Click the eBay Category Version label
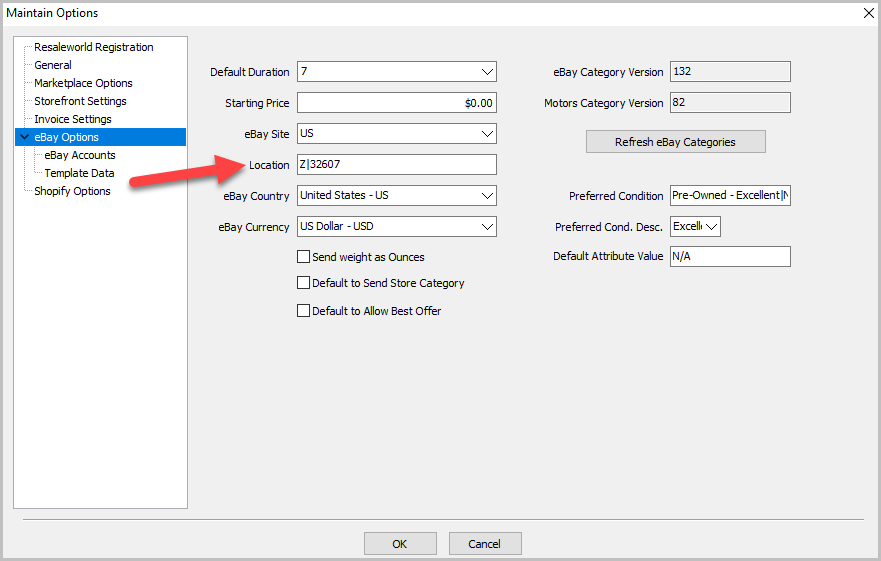The width and height of the screenshot is (881, 561). click(x=608, y=73)
